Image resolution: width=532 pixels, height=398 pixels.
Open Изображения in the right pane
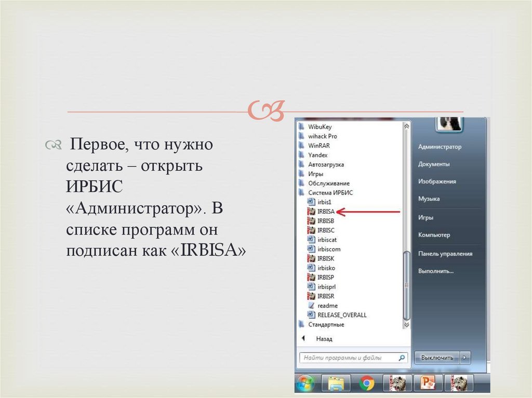coord(437,182)
